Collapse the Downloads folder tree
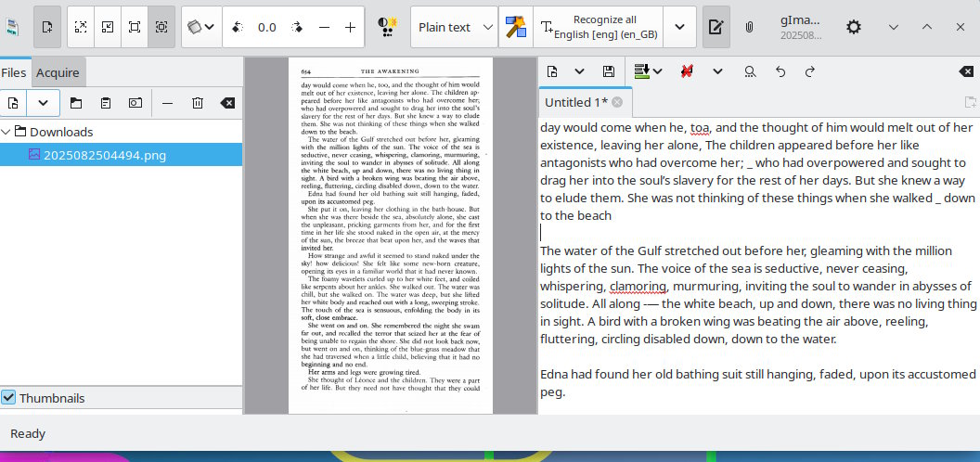Screen dimensions: 980x462 (7, 132)
